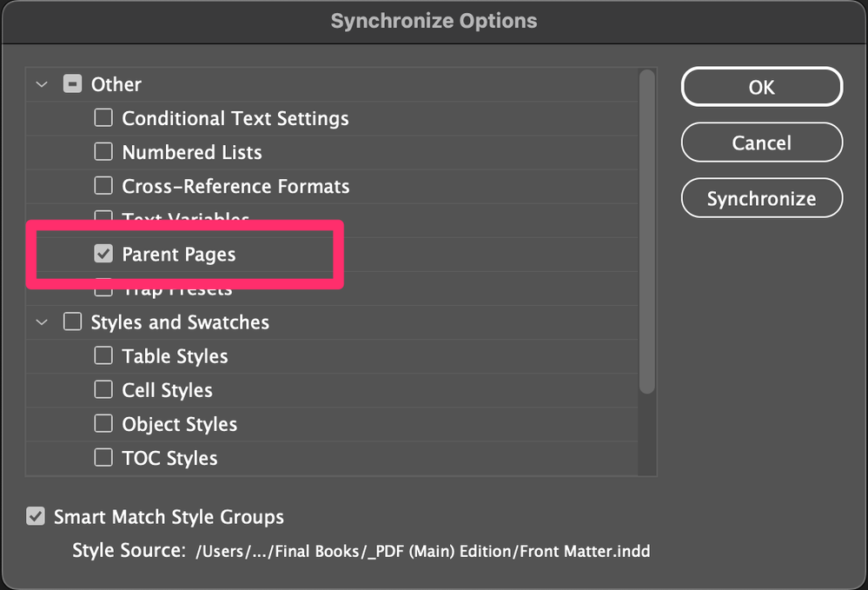Screen dimensions: 868x590
Task: Collapse the Styles and Swatches group
Action: pos(42,322)
